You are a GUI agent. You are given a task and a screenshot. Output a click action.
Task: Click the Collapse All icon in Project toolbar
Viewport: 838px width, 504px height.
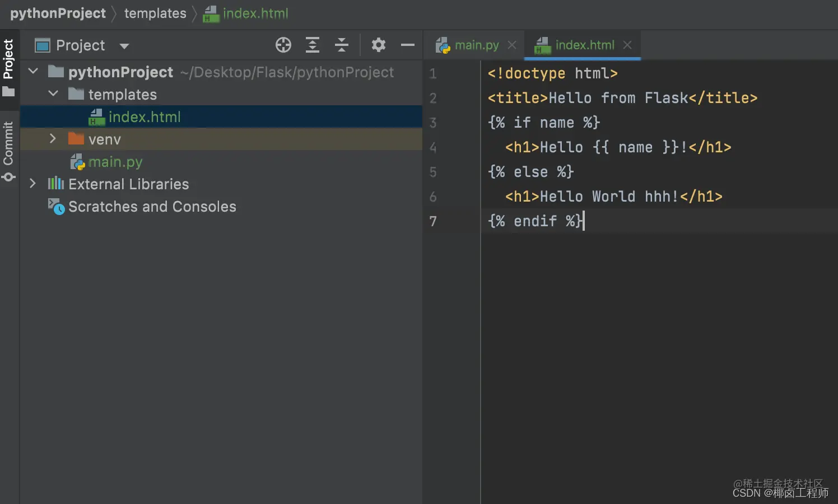[342, 45]
